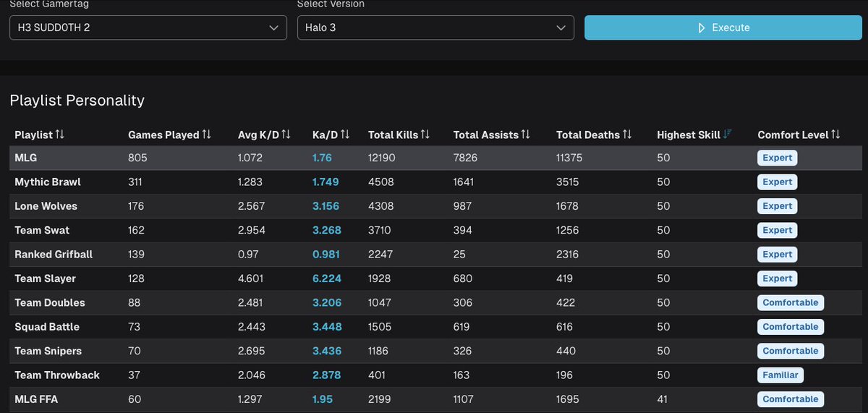Click the Familiar badge for Team Throwback
868x413 pixels.
(x=780, y=375)
